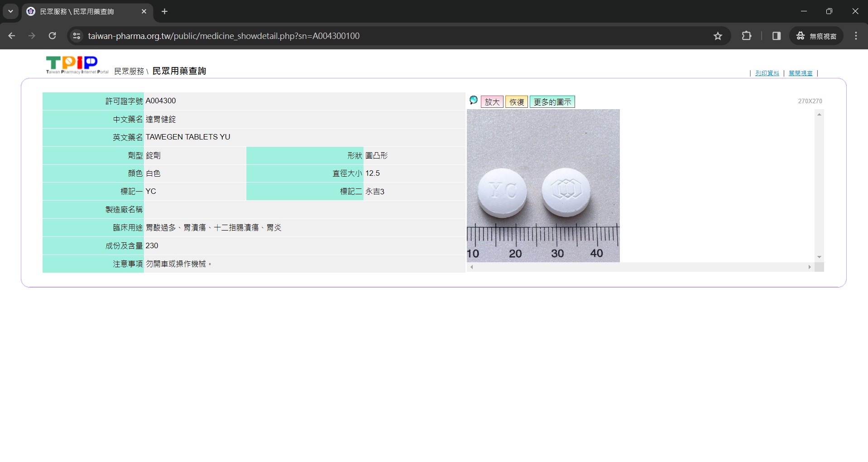Open the incognito 無痕視窗 indicator
868x462 pixels.
pos(816,36)
